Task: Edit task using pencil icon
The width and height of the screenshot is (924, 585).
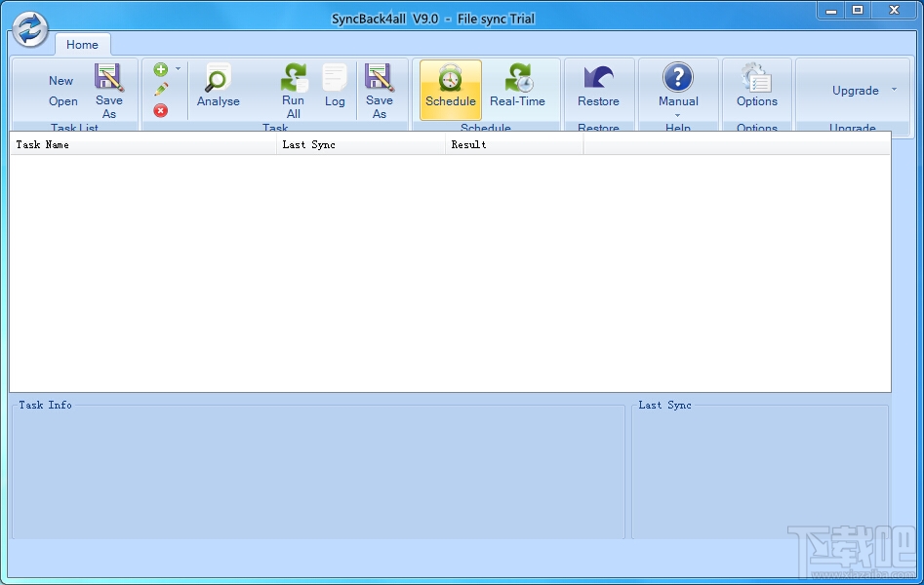Action: point(161,90)
